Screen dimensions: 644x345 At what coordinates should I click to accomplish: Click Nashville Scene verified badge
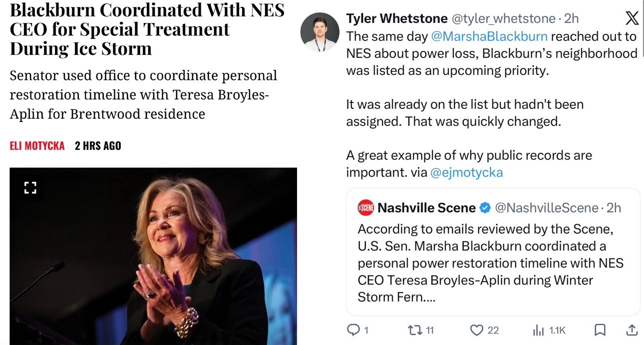485,208
